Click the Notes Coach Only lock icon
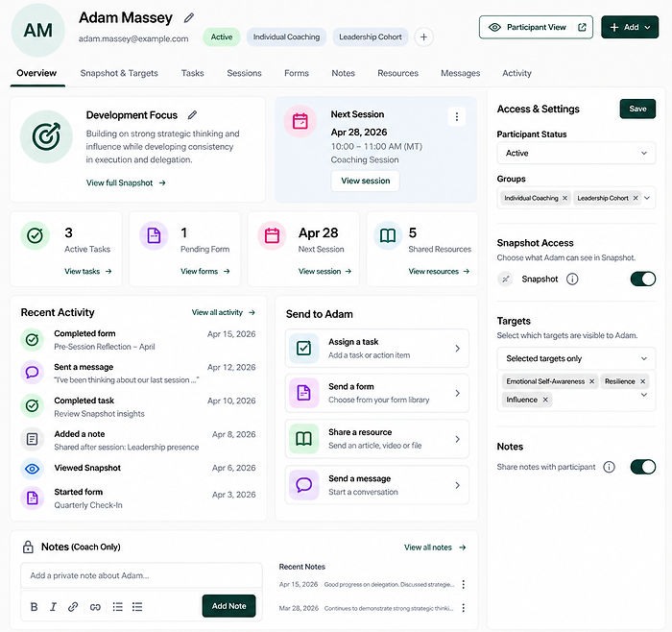 [x=28, y=547]
